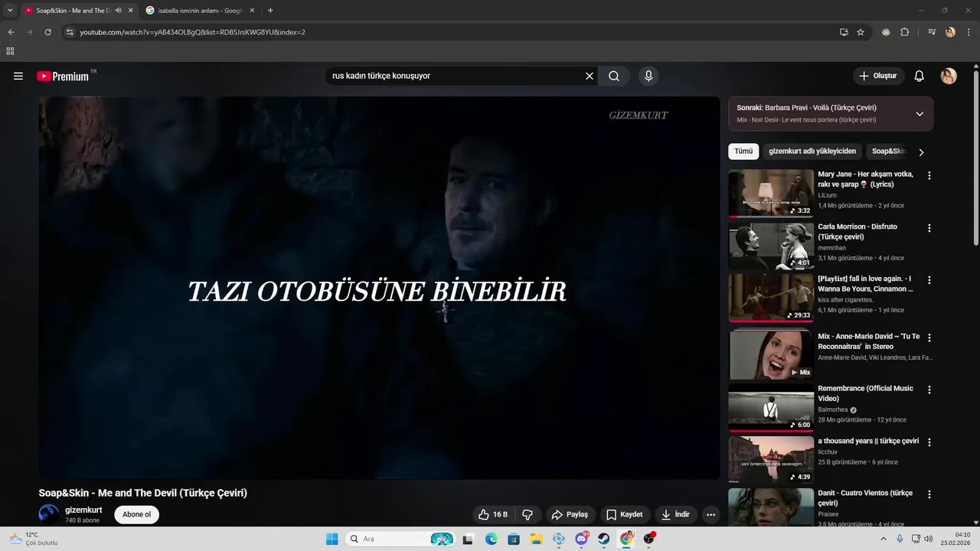Open the YouTube account avatar menu
This screenshot has height=551, width=980.
949,76
